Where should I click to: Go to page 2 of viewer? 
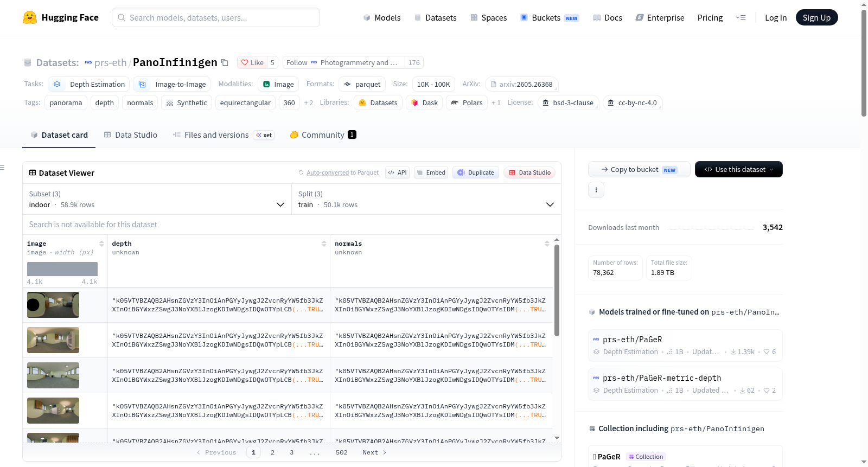click(x=272, y=452)
